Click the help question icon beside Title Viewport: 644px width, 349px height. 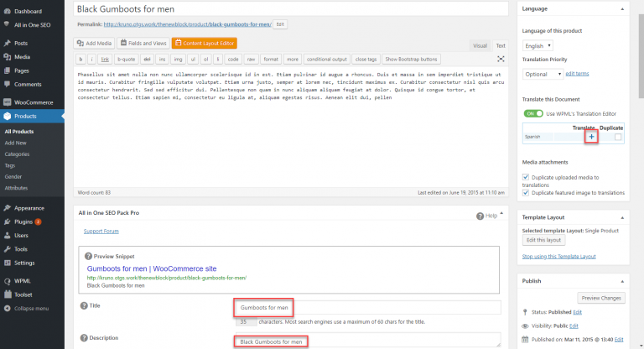pos(83,306)
